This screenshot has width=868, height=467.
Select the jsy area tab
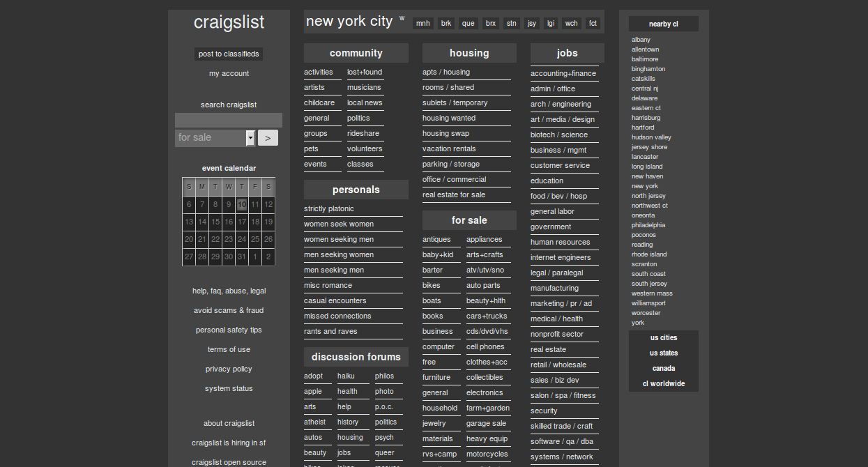(x=532, y=23)
